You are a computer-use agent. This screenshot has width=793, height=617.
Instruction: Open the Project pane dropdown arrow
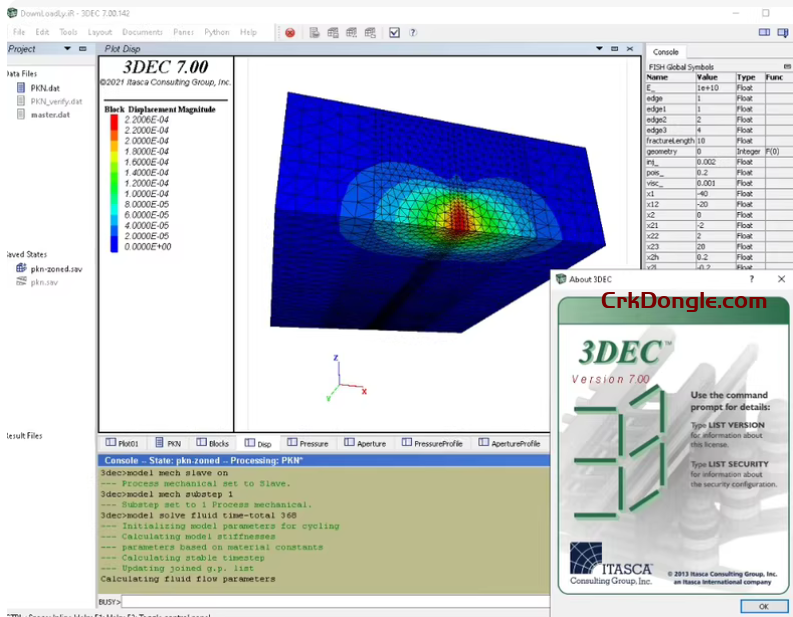67,48
